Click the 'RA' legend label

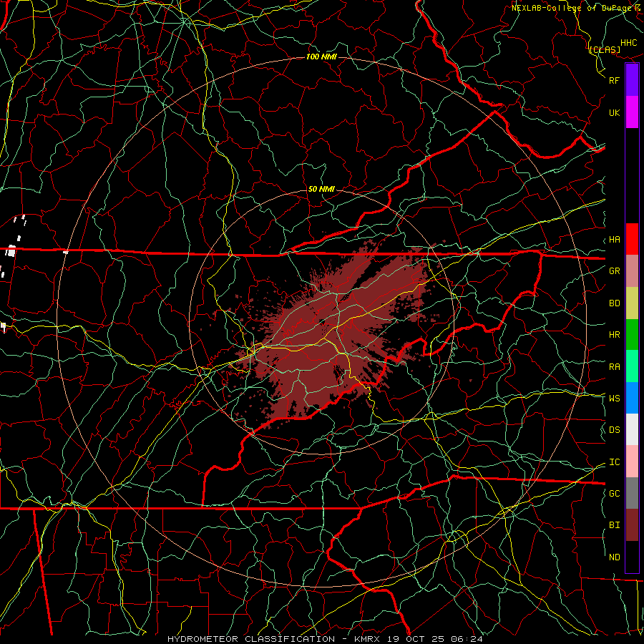pos(615,367)
